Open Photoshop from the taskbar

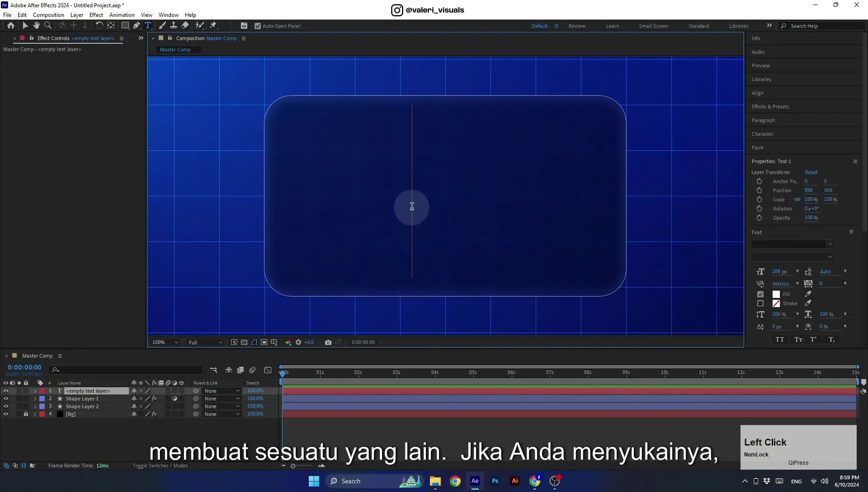tap(495, 481)
